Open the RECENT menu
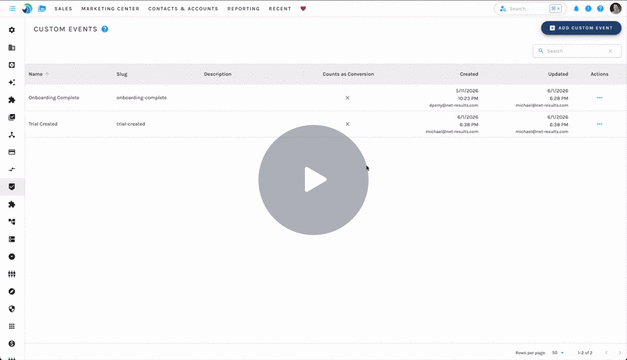 pos(280,8)
